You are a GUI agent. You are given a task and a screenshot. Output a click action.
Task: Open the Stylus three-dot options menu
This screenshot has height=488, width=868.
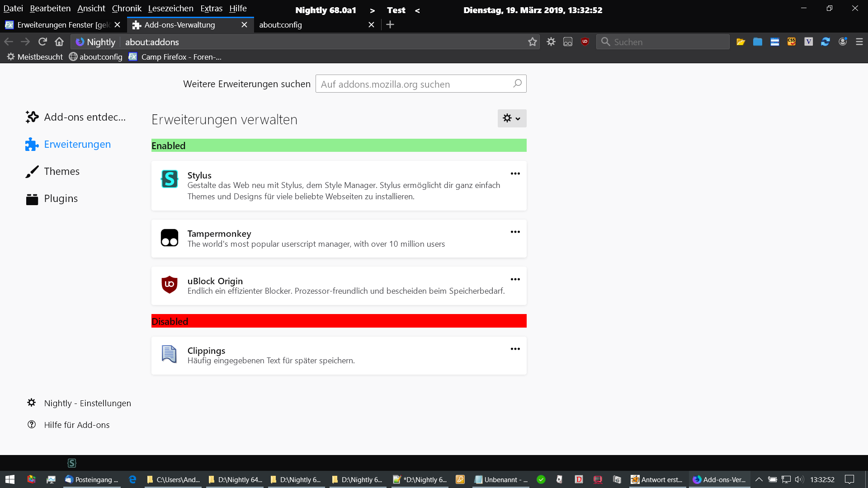(x=515, y=174)
